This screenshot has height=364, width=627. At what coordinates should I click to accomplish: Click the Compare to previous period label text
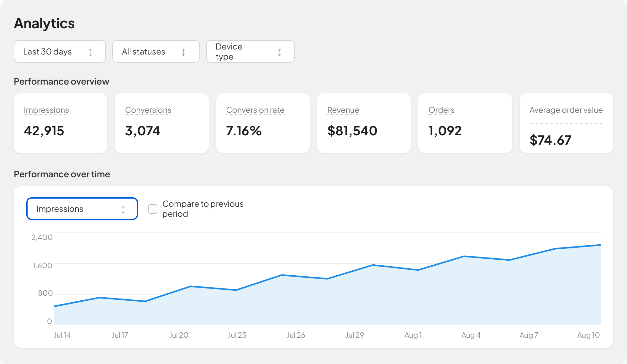pos(203,209)
